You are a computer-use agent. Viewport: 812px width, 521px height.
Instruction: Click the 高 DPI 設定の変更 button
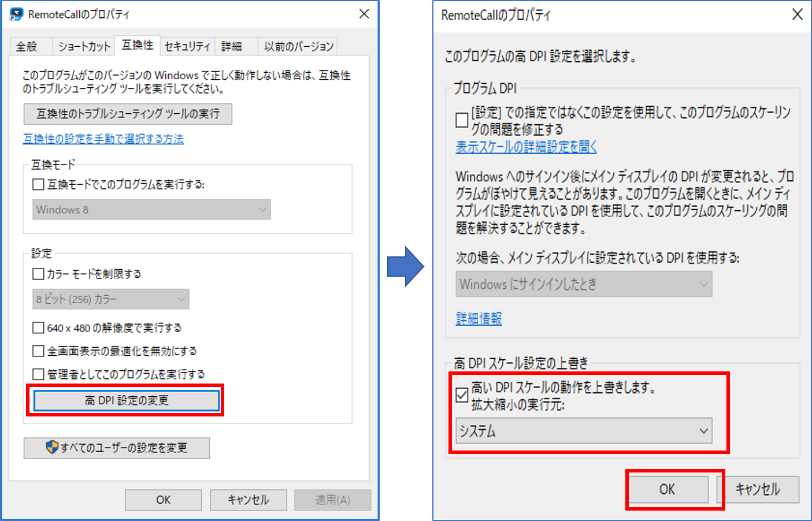(127, 400)
